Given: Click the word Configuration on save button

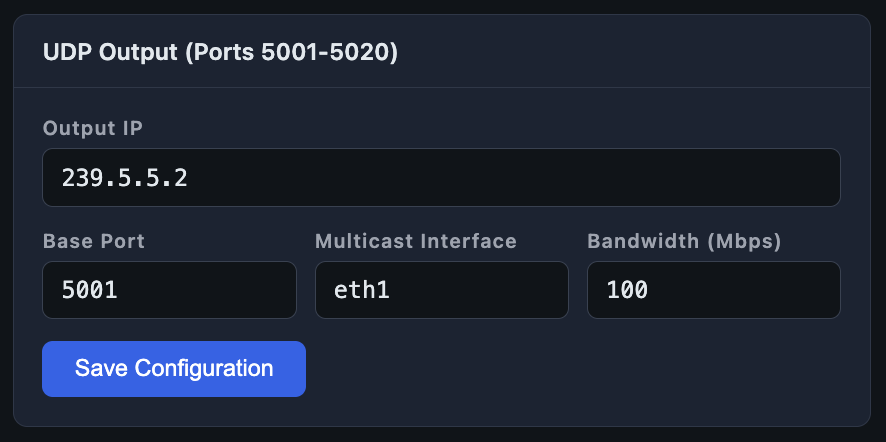Looking at the screenshot, I should point(204,369).
